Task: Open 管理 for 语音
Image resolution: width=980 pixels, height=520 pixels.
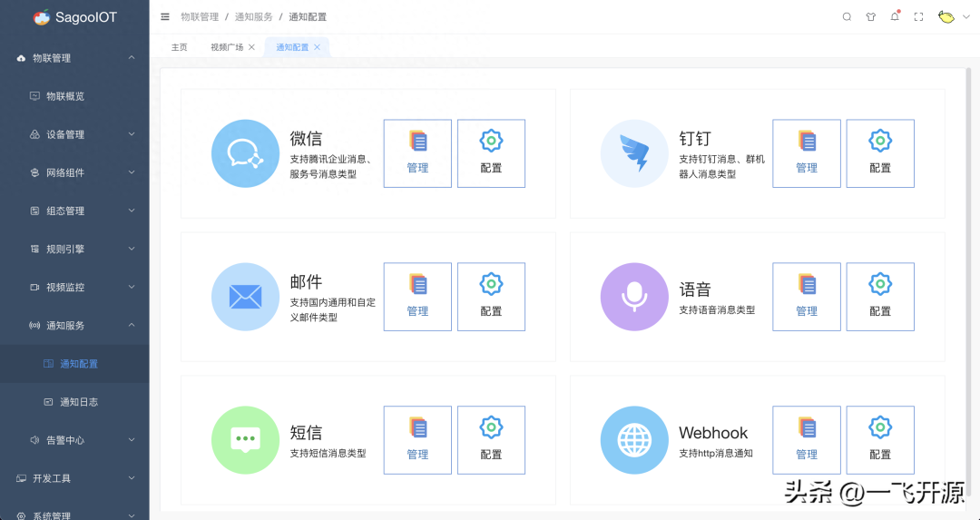Action: point(807,297)
